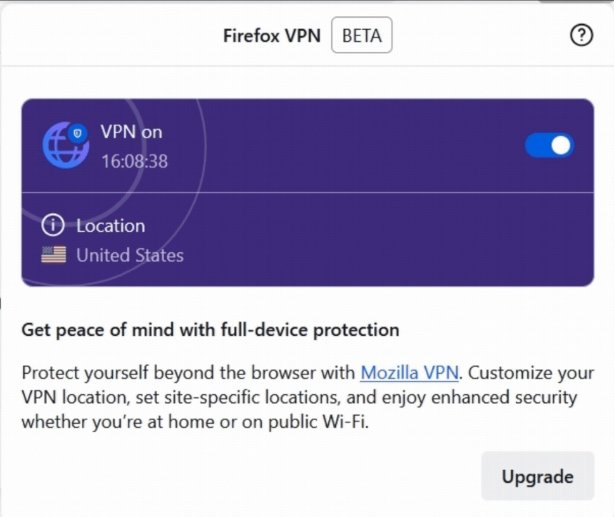Click the Location info circle icon
614x517 pixels.
point(53,225)
